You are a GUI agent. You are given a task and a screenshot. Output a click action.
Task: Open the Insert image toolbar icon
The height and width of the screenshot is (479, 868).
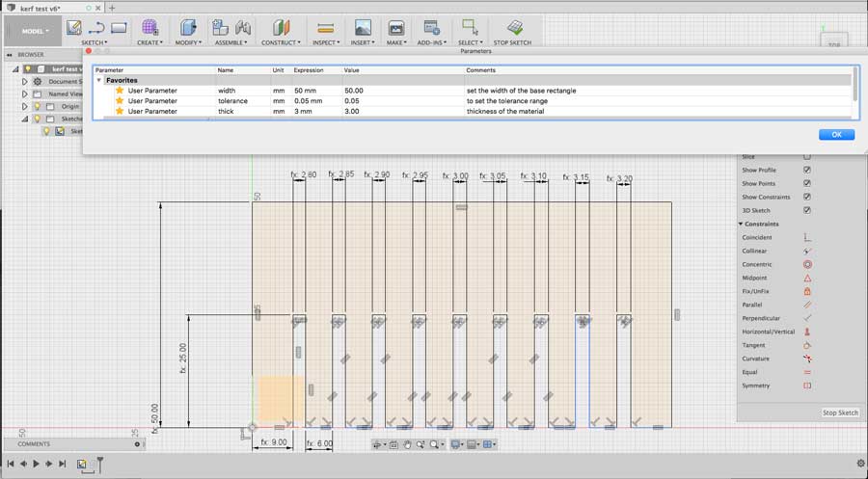(363, 28)
